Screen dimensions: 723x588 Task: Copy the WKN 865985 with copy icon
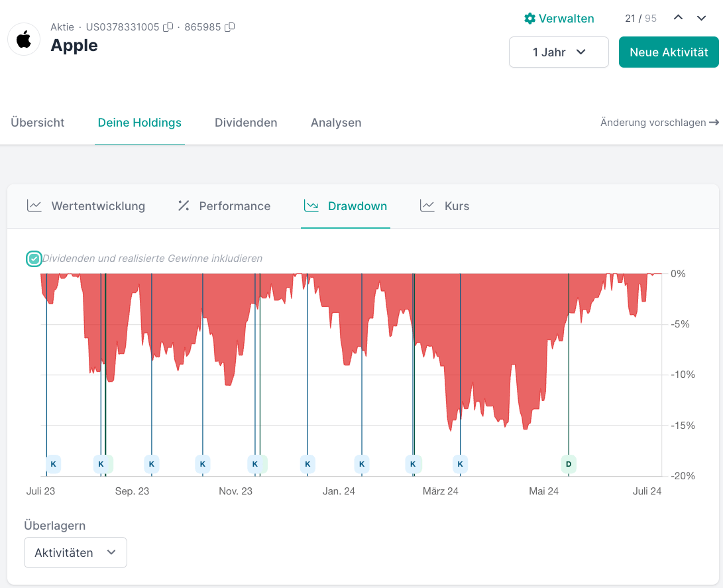[x=230, y=27]
